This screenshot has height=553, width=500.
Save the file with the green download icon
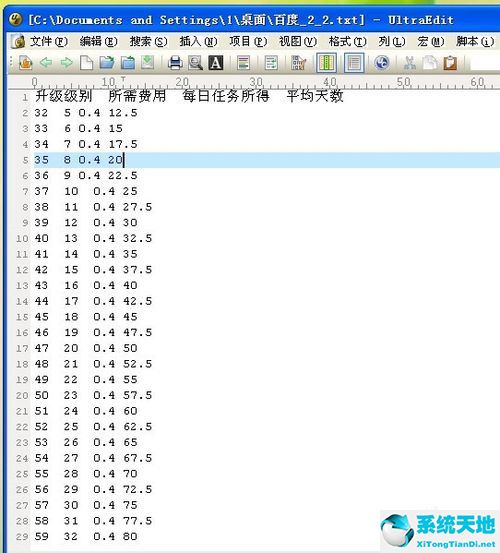tap(148, 63)
